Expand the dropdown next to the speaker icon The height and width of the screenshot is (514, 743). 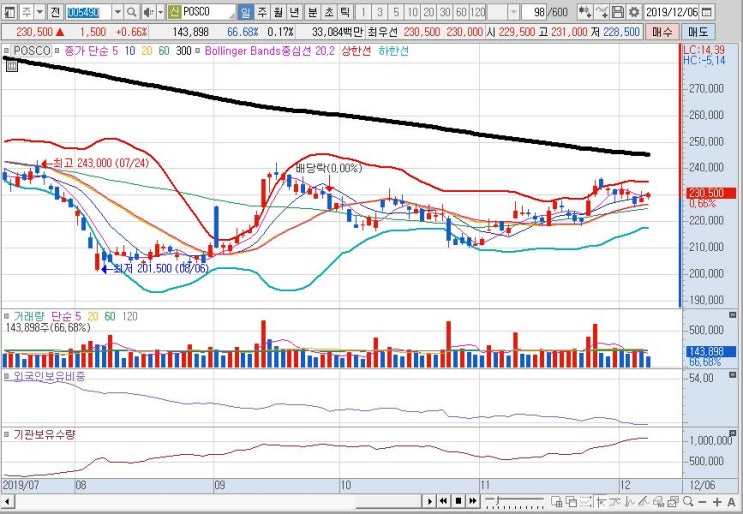point(161,11)
